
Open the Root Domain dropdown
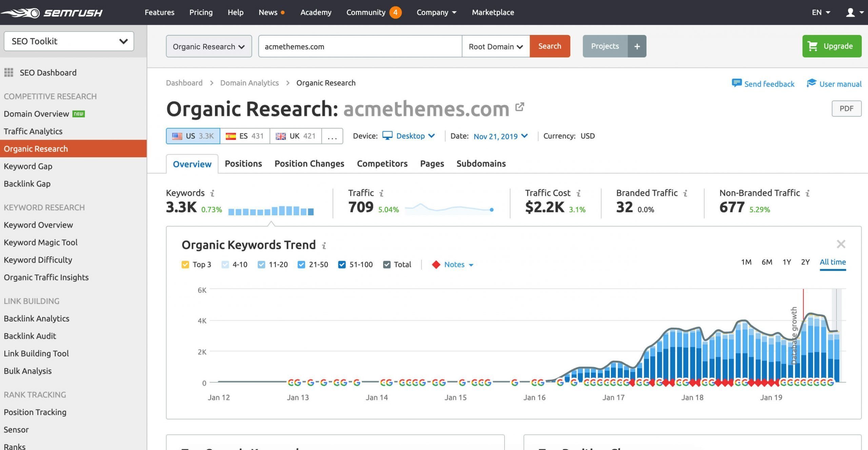click(x=496, y=46)
